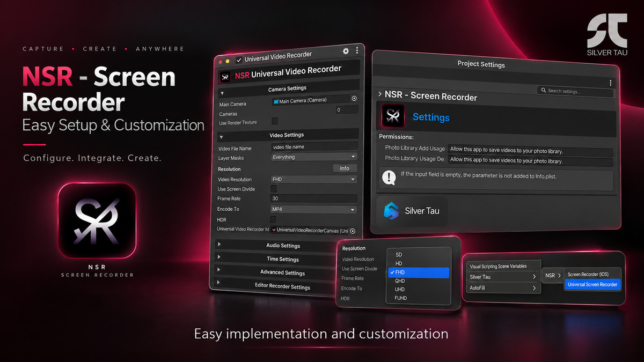The image size is (644, 362).
Task: Open the gear settings icon in Universal Video Recorder
Action: tap(346, 51)
